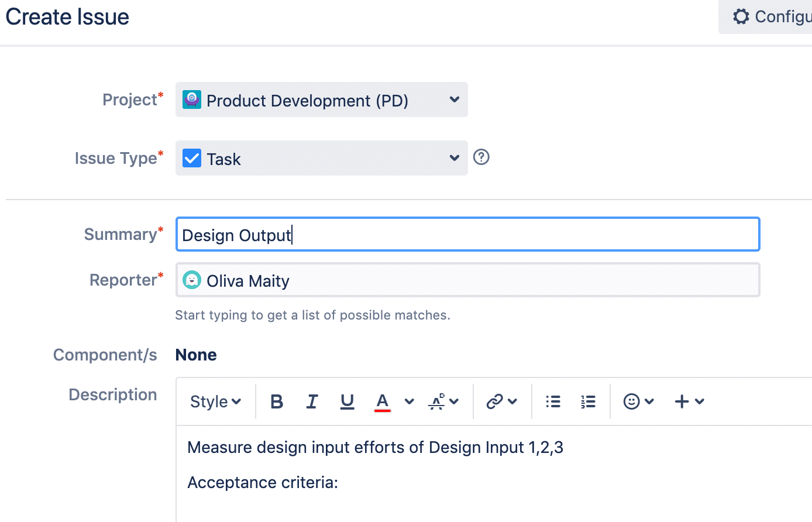Toggle underline formatting in editor
The image size is (812, 522).
point(347,401)
